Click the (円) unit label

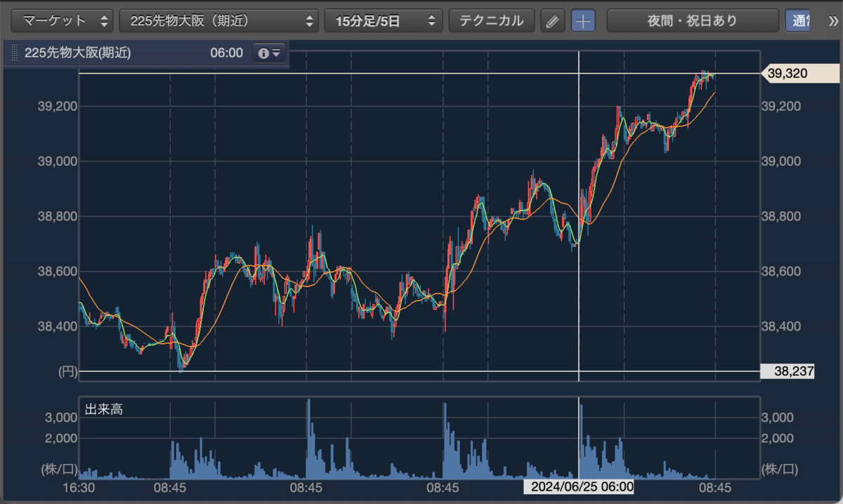tap(67, 373)
